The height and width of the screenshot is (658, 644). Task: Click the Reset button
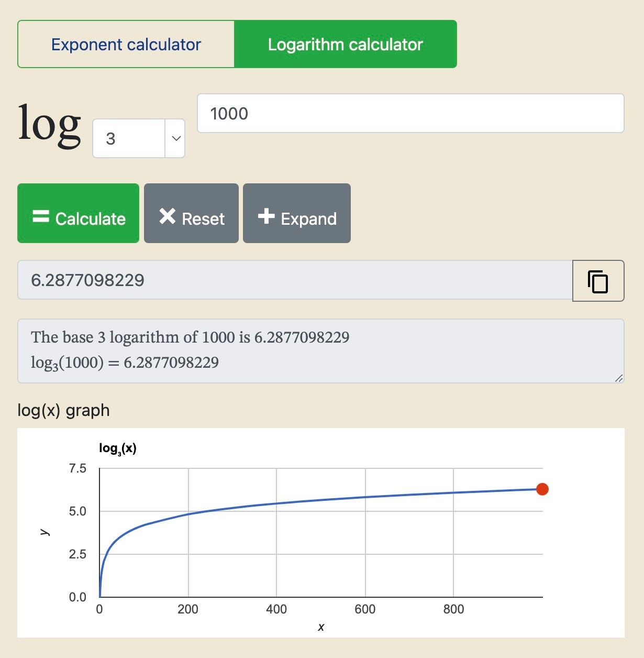pos(191,213)
